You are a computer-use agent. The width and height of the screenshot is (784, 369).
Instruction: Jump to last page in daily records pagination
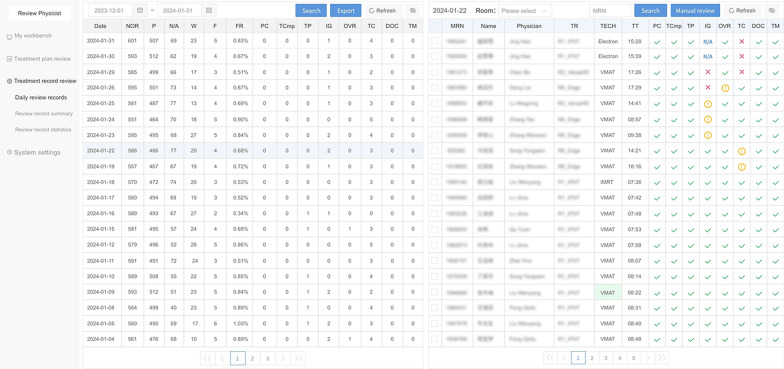point(298,358)
